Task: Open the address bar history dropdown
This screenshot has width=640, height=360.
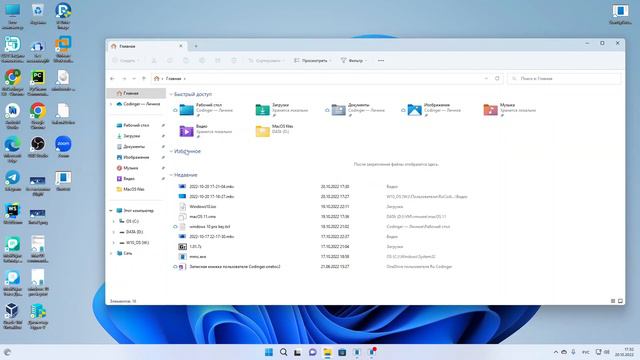Action: click(x=486, y=78)
